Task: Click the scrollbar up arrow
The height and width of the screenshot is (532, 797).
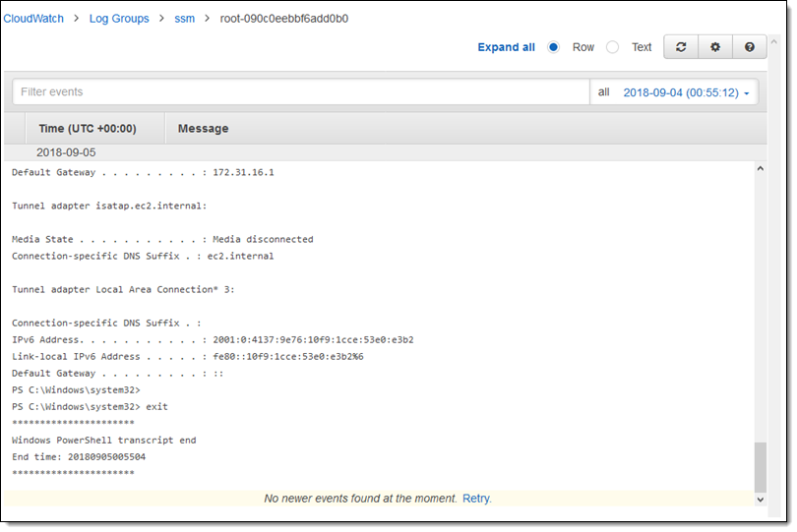Action: click(x=760, y=169)
